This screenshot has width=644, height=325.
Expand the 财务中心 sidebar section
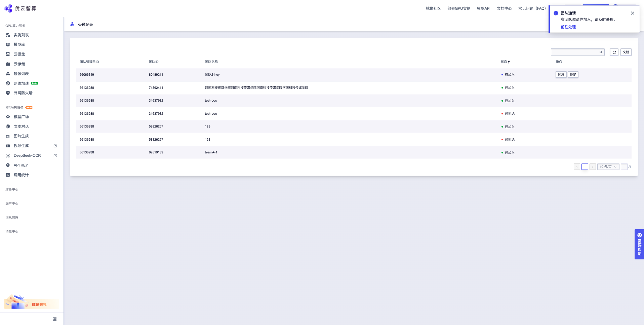[12, 189]
